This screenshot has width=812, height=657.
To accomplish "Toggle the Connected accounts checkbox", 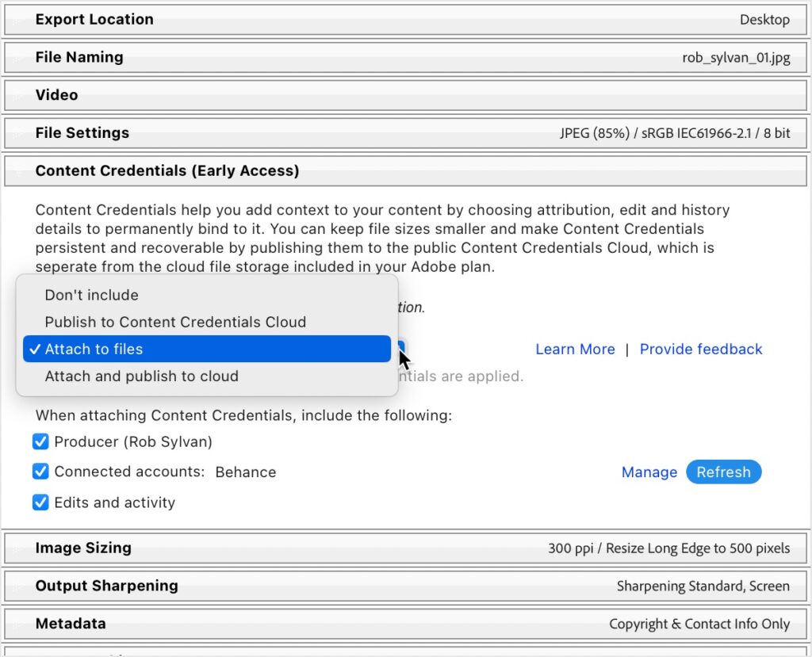I will click(40, 472).
